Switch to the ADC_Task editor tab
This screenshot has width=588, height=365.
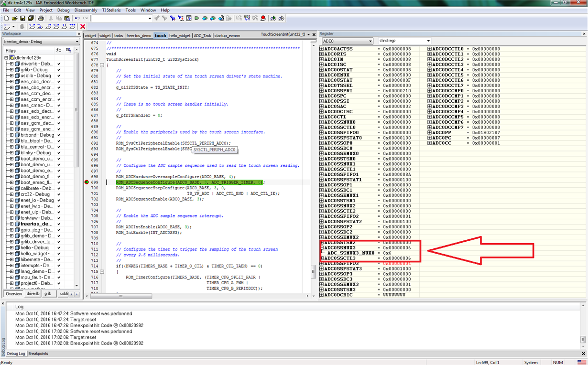tap(202, 35)
